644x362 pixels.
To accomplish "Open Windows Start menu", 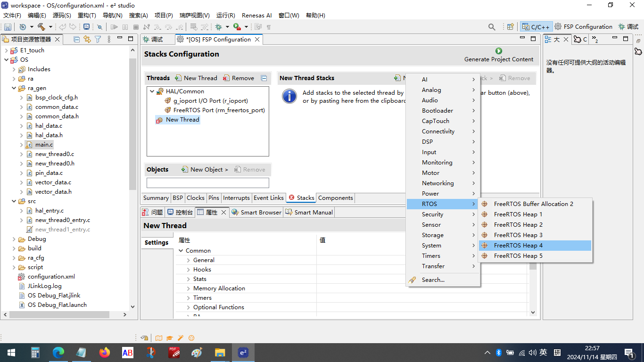I will coord(11,352).
